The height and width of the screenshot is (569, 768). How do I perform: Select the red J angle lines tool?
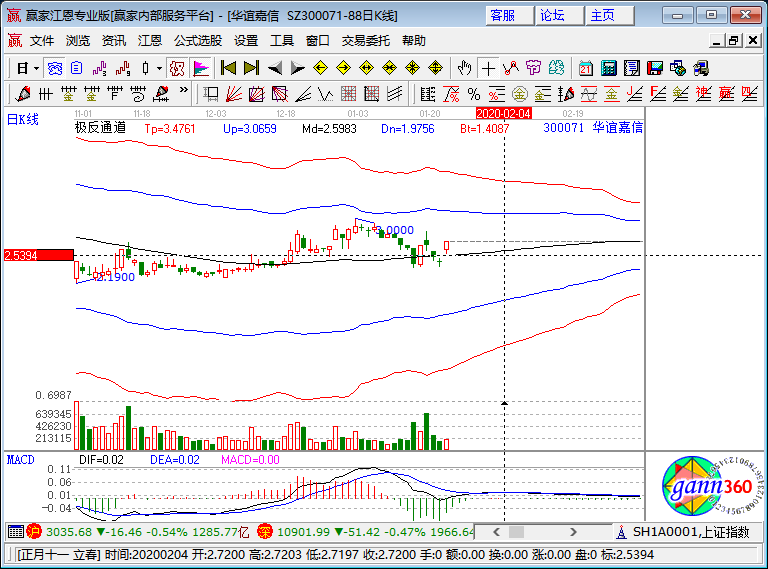[635, 94]
